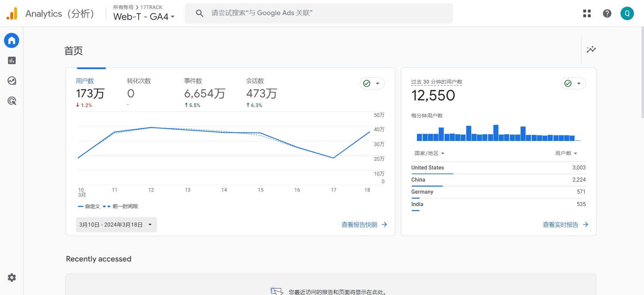The height and width of the screenshot is (295, 644).
Task: Open the Web-T - GA4 property selector
Action: click(144, 16)
